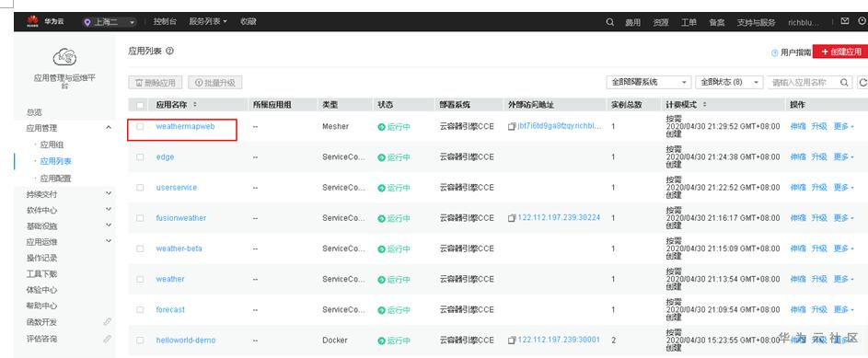Open the 服务列表 dropdown menu
Viewport: 868px width, 358px height.
[x=208, y=21]
